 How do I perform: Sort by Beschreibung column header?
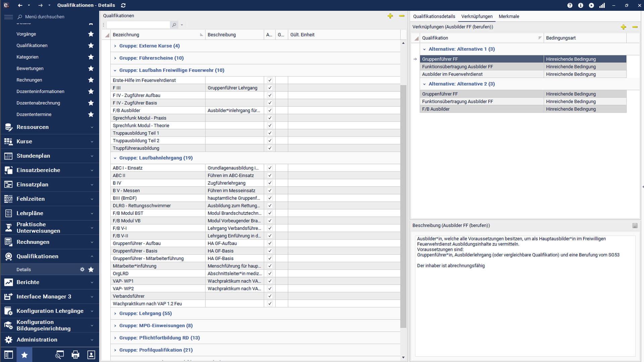234,35
